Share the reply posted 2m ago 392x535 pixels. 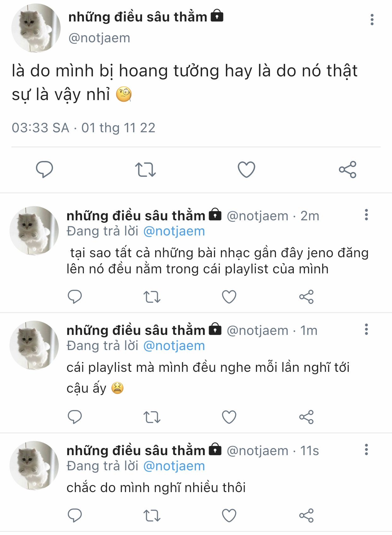(x=306, y=297)
